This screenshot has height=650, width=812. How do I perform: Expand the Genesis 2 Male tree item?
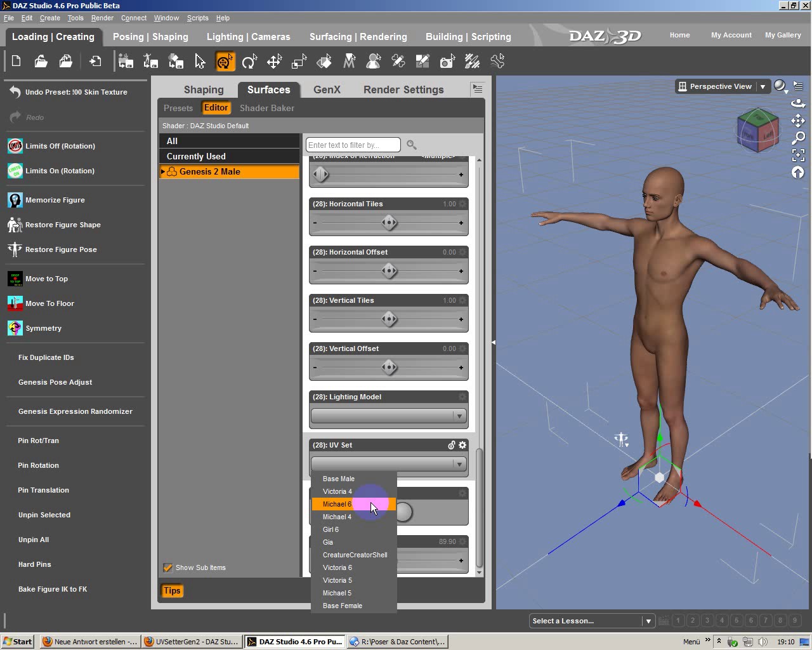[x=163, y=171]
